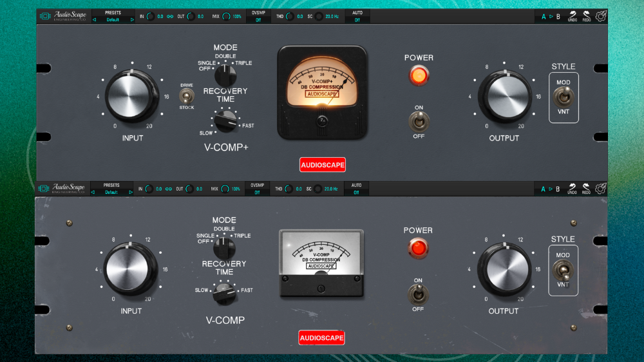
Task: Select next preset arrow in V-COMP+ toolbar
Action: [x=132, y=20]
